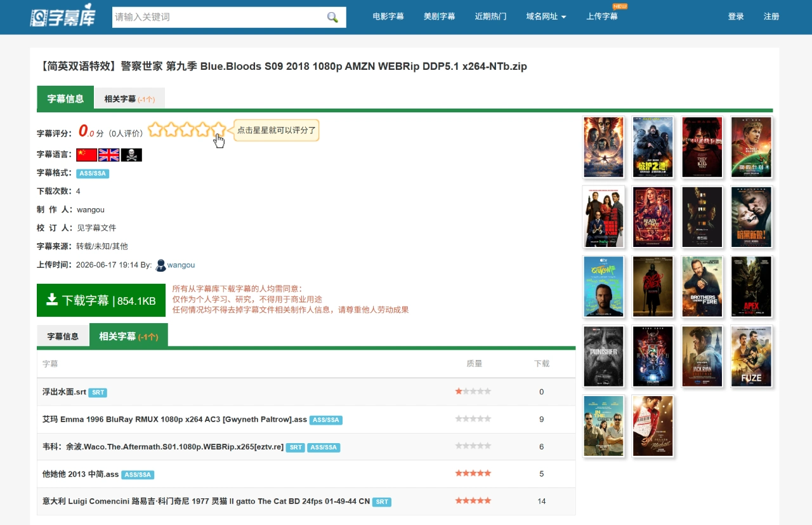Screen dimensions: 812x525
Task: Open the 他她他 2013 中简.ass subtitle link
Action: point(81,474)
